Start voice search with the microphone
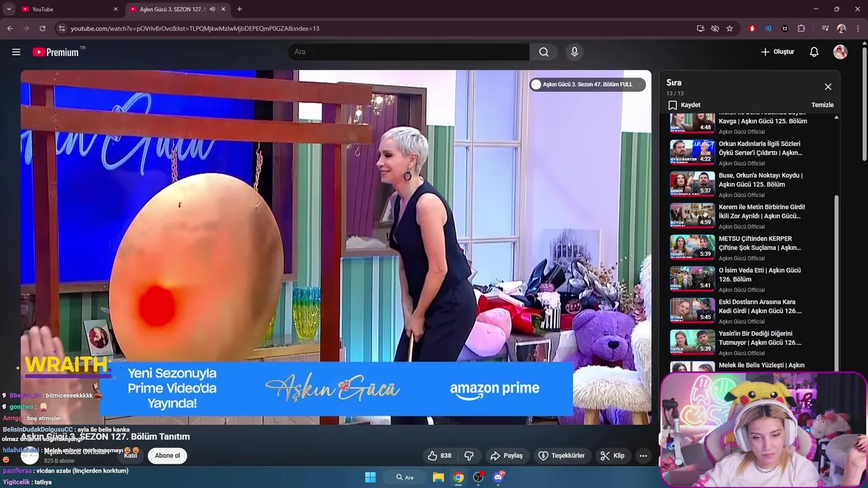Screen dimensions: 868x488 pyautogui.click(x=574, y=52)
